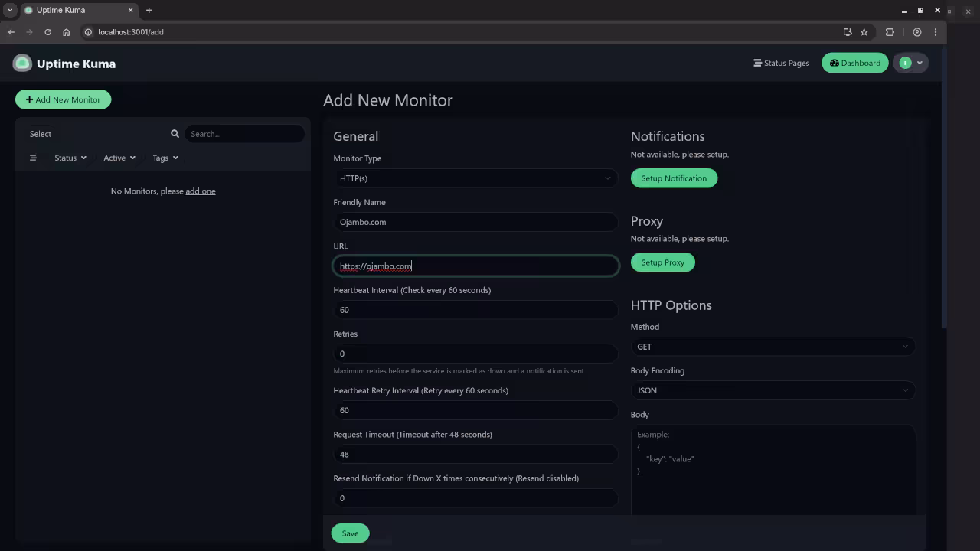980x551 pixels.
Task: Close the Uptime Kuma tab
Action: pos(130,10)
